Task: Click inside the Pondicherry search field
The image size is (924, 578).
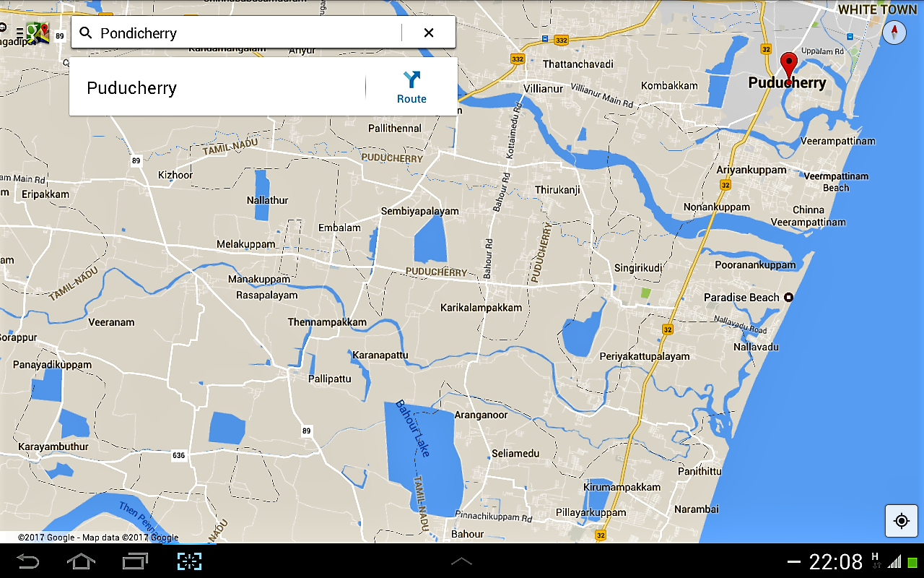Action: point(245,33)
